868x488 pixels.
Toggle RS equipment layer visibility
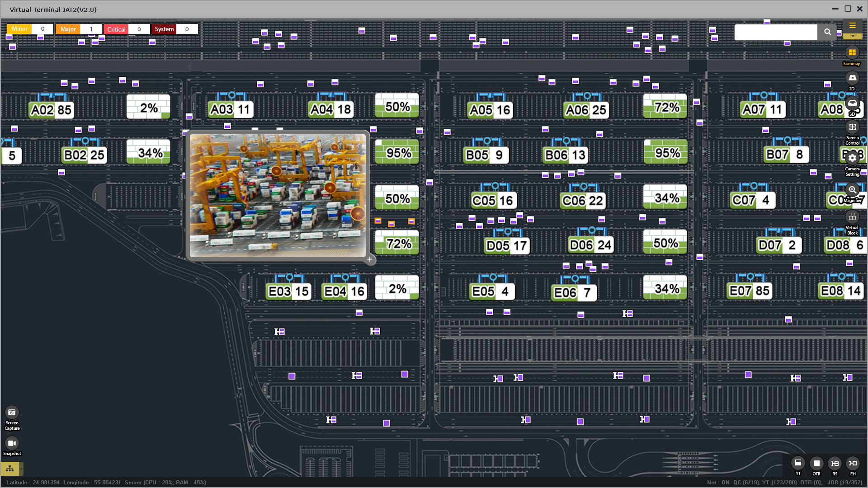pos(835,464)
